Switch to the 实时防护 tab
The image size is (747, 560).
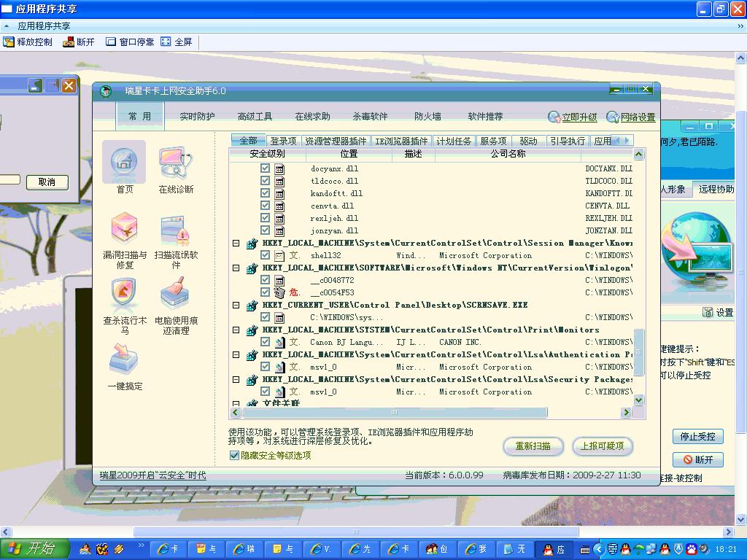pos(197,116)
